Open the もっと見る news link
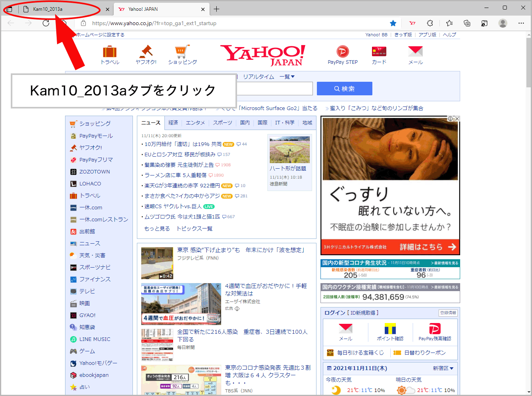The image size is (532, 396). (157, 229)
